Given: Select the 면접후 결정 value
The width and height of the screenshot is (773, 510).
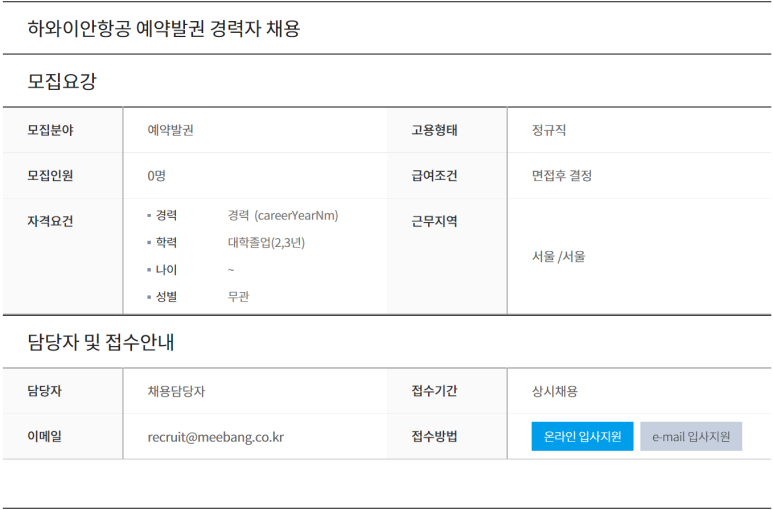Looking at the screenshot, I should 562,175.
